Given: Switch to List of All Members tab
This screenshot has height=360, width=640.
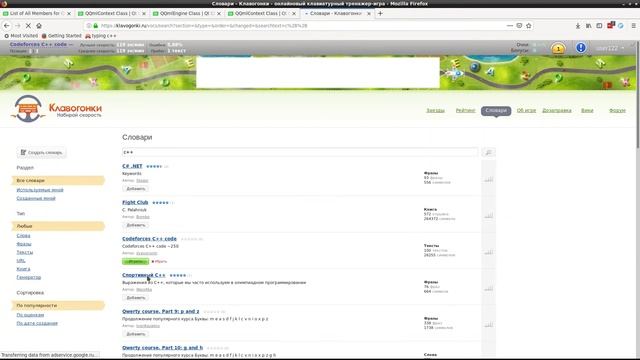Looking at the screenshot, I should pos(37,13).
